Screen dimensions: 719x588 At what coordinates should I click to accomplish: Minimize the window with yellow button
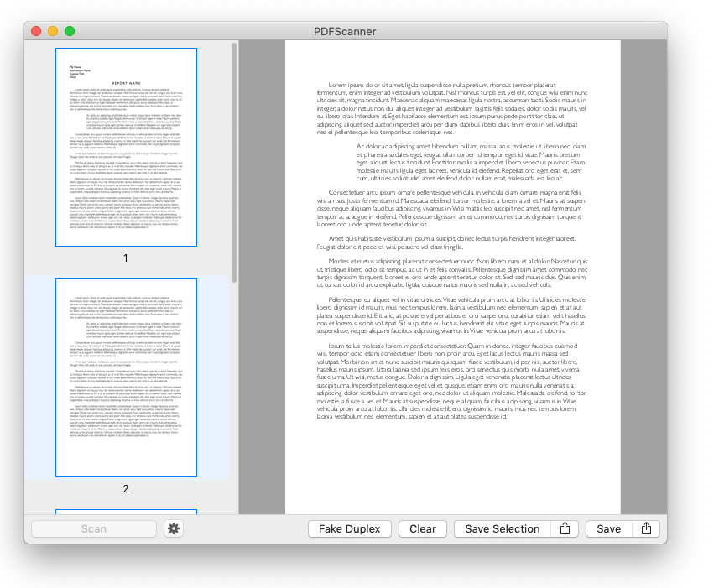click(53, 31)
